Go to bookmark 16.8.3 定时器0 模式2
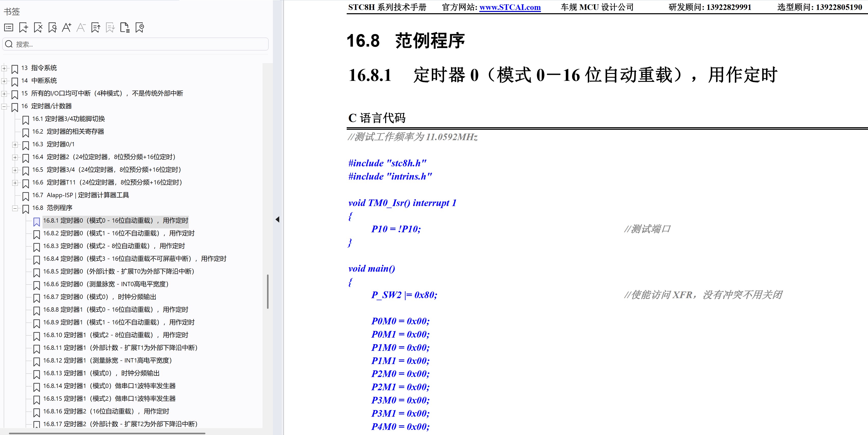The image size is (868, 435). (x=114, y=246)
